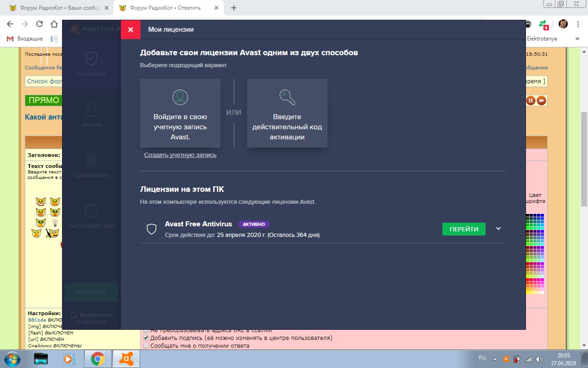Click the Chrome icon in the taskbar
588x368 pixels.
[x=97, y=359]
